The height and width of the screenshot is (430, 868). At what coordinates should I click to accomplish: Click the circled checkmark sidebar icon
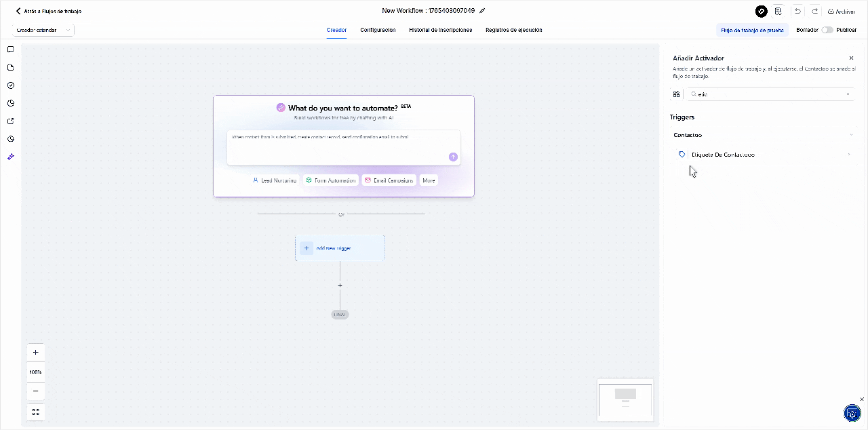[10, 85]
